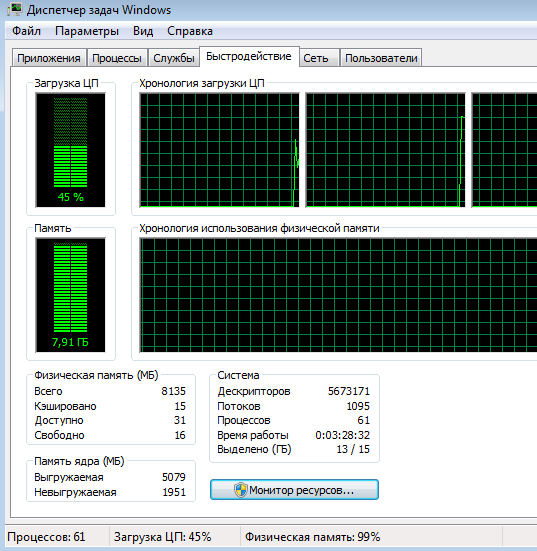Image resolution: width=537 pixels, height=551 pixels.
Task: Open the Вид menu
Action: coord(143,31)
